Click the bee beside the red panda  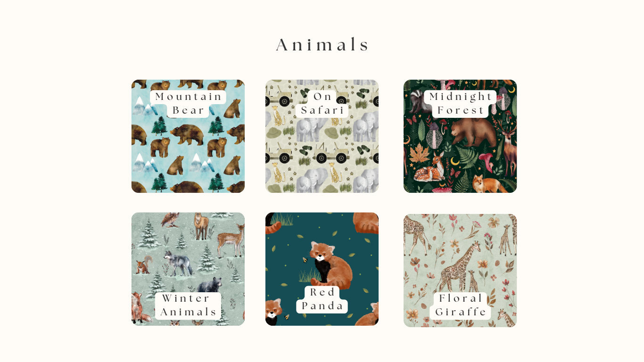[x=305, y=260]
